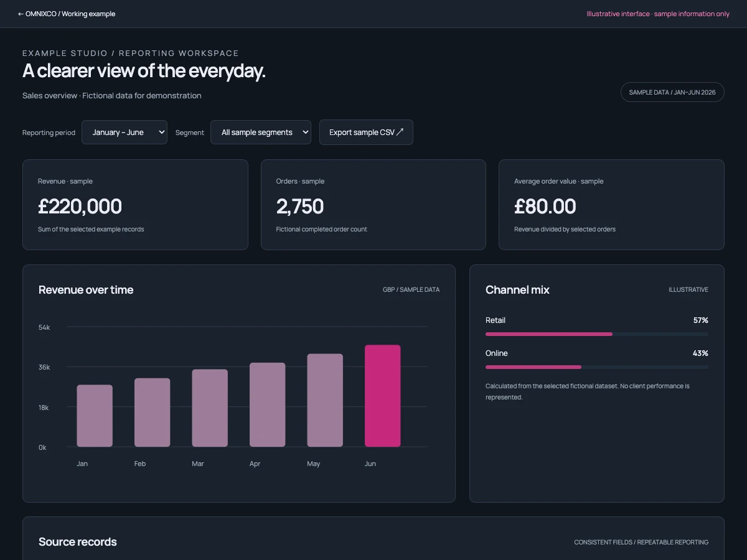
Task: Click the Channel mix heading
Action: point(517,289)
